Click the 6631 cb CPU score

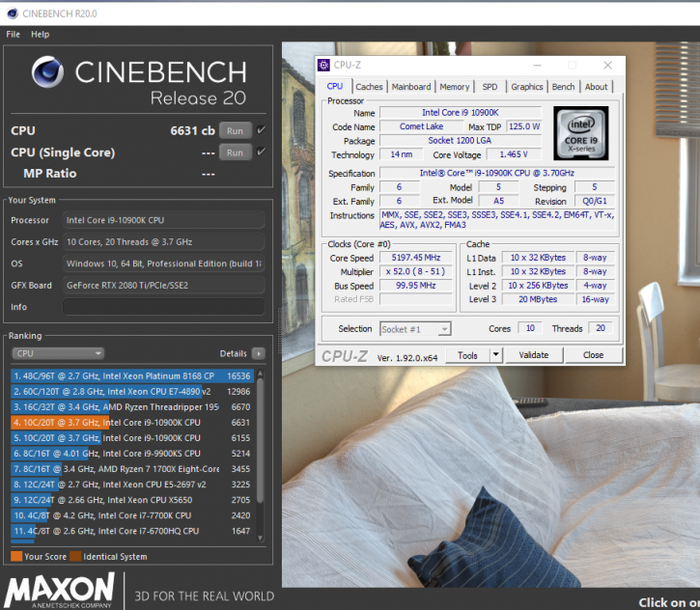click(192, 130)
